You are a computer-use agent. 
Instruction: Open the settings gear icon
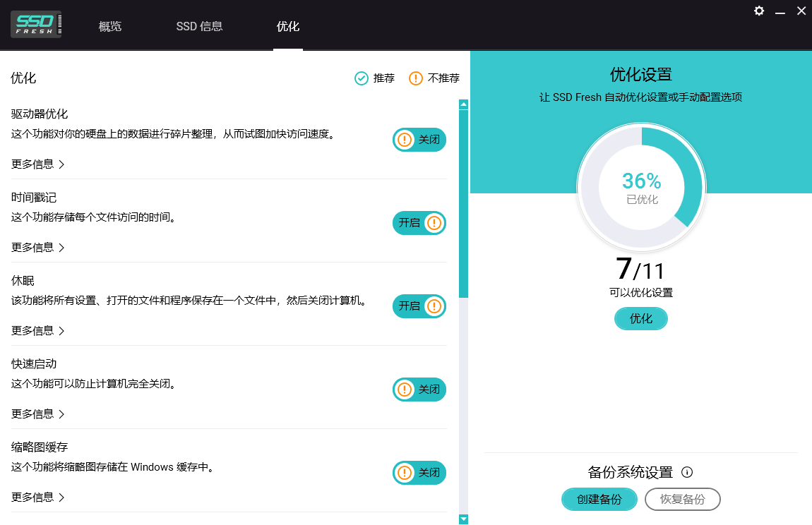pos(758,11)
